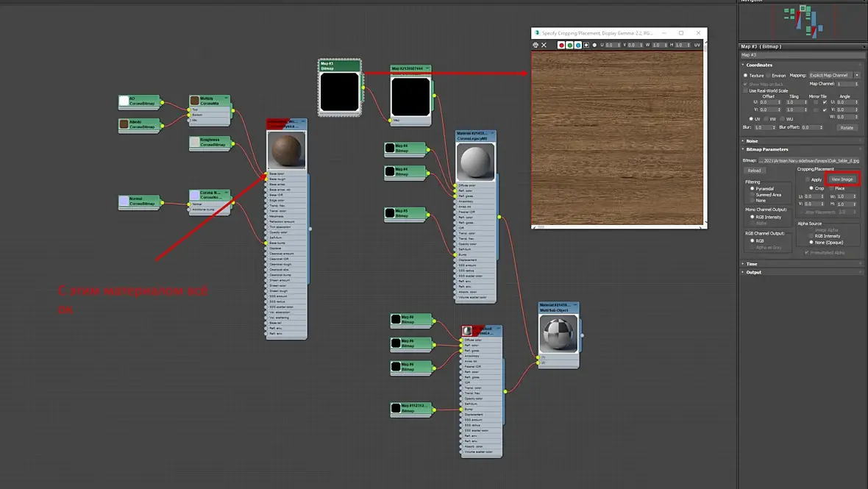Click the Reload bitmap button
Viewport: 868px width, 489px height.
754,171
